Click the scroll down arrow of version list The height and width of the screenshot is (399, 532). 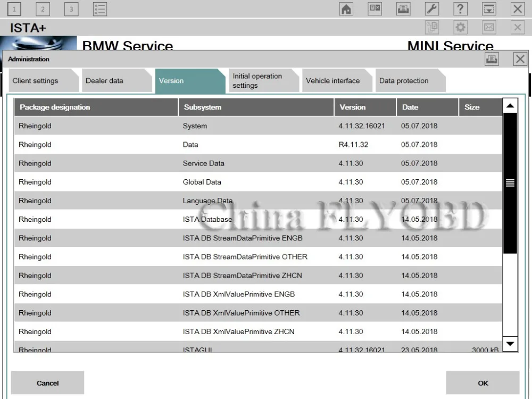(x=510, y=344)
